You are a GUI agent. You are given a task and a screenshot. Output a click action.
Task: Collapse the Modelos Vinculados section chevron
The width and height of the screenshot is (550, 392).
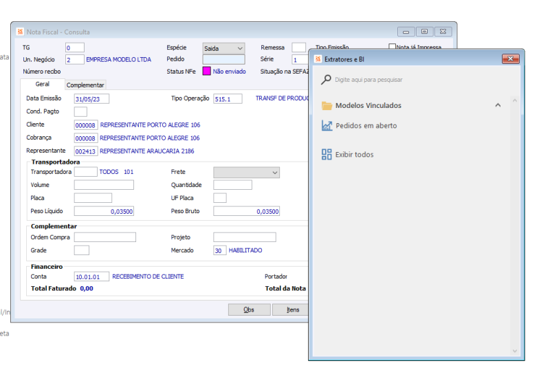coord(498,105)
